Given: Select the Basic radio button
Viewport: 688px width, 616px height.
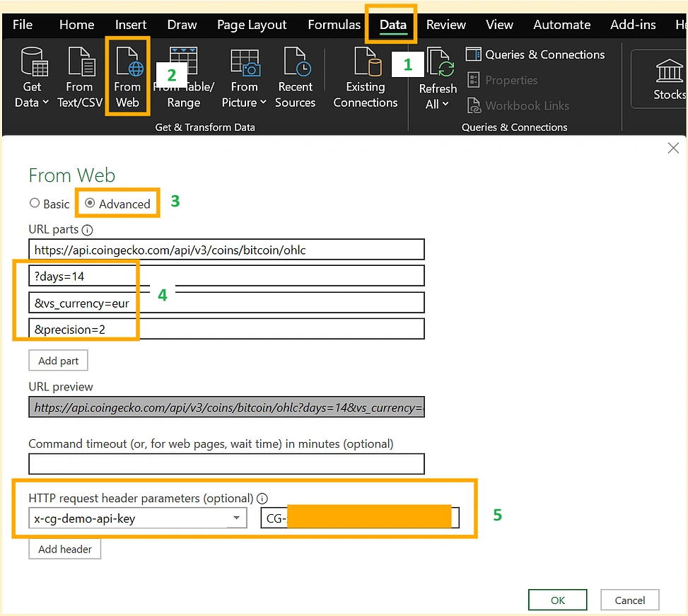Looking at the screenshot, I should point(35,204).
